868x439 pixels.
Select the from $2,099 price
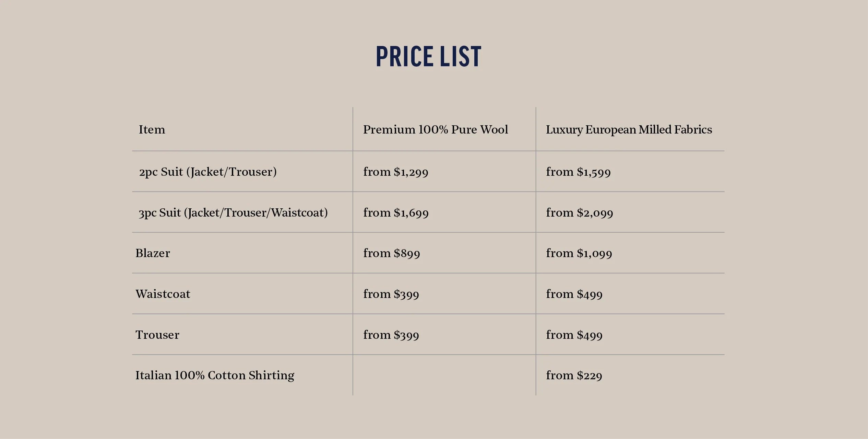[580, 213]
